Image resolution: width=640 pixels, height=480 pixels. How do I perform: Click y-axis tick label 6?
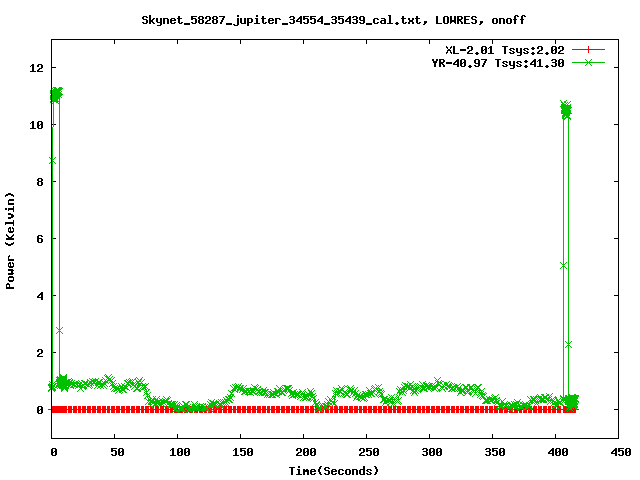40,239
